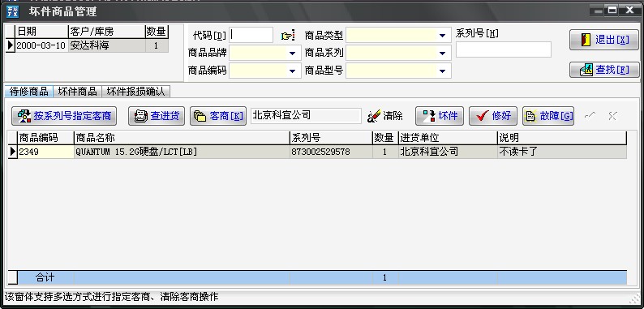The image size is (644, 309).
Task: Open the 故障 fault notes button
Action: 548,116
